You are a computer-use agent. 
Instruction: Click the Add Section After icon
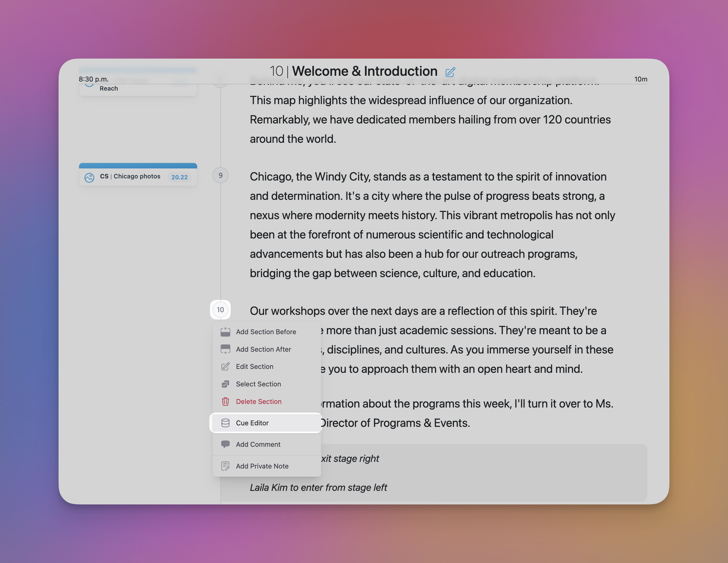point(225,349)
